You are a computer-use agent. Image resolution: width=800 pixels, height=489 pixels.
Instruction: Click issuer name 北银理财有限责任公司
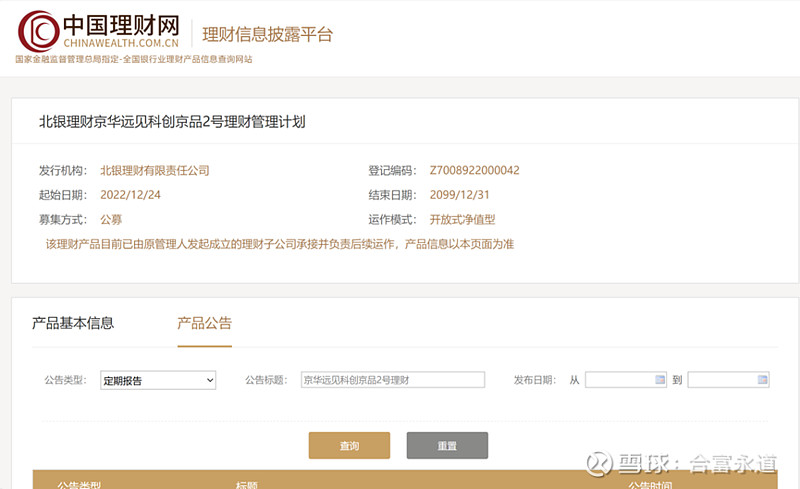pyautogui.click(x=155, y=170)
